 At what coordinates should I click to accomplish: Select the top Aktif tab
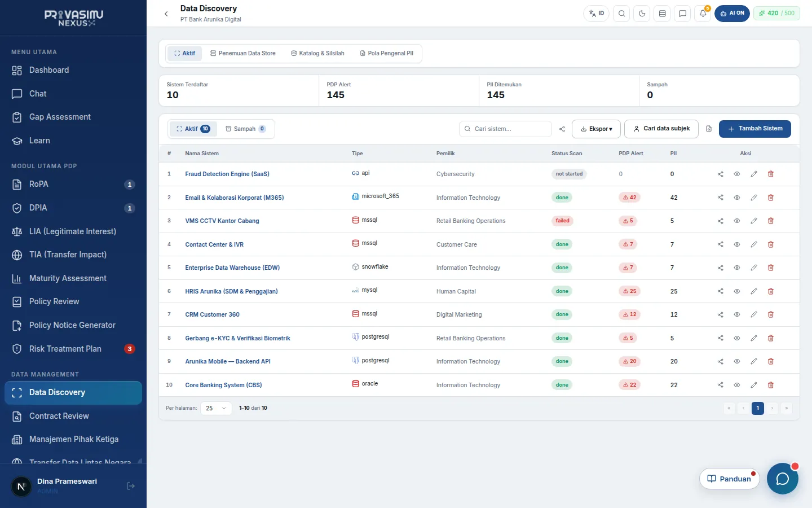(x=184, y=54)
